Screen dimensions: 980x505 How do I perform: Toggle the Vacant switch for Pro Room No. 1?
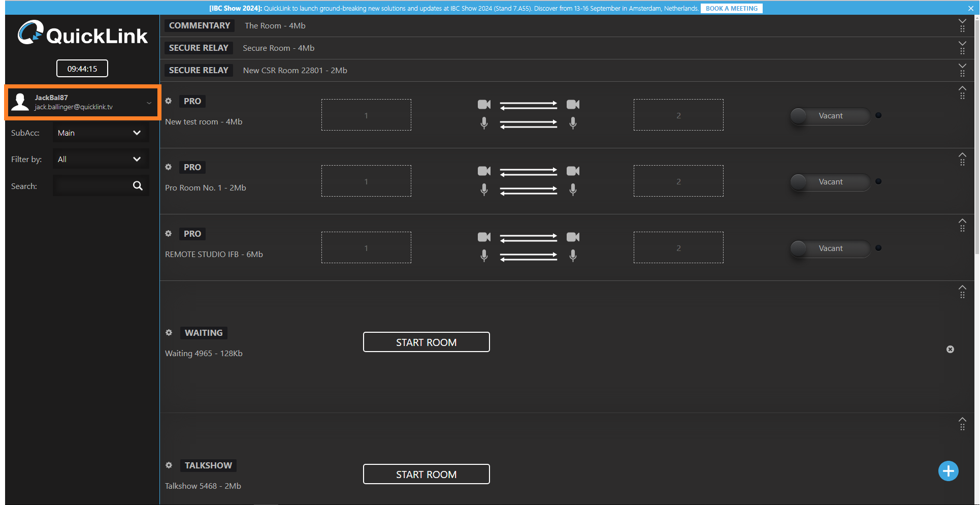(x=830, y=182)
